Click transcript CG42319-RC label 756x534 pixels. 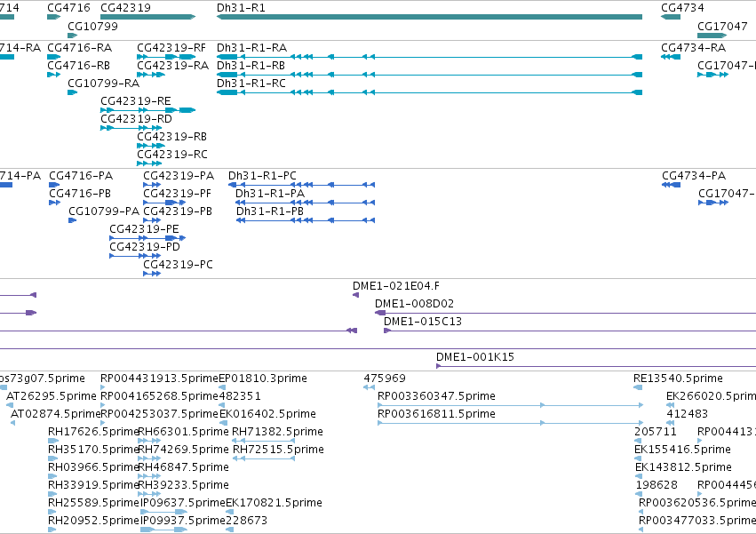(172, 155)
